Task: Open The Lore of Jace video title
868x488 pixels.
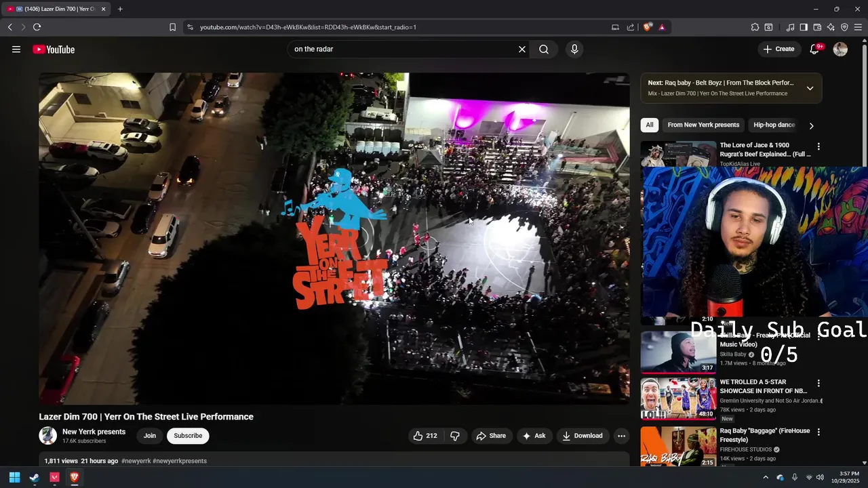Action: coord(765,150)
